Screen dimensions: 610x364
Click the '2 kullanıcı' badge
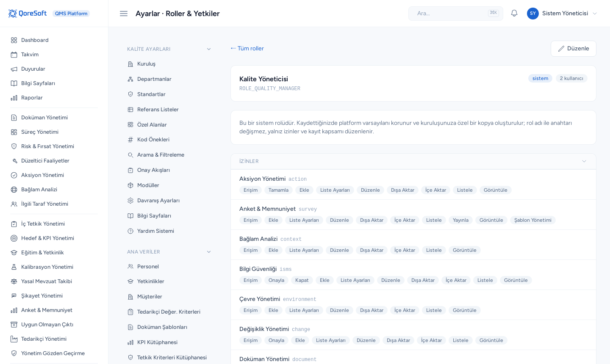tap(571, 78)
